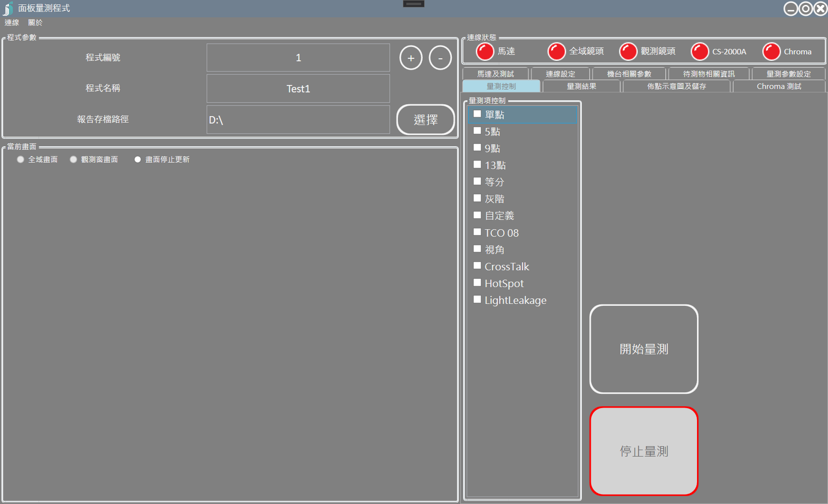This screenshot has width=828, height=504.
Task: Open the 關於 menu
Action: pyautogui.click(x=35, y=23)
